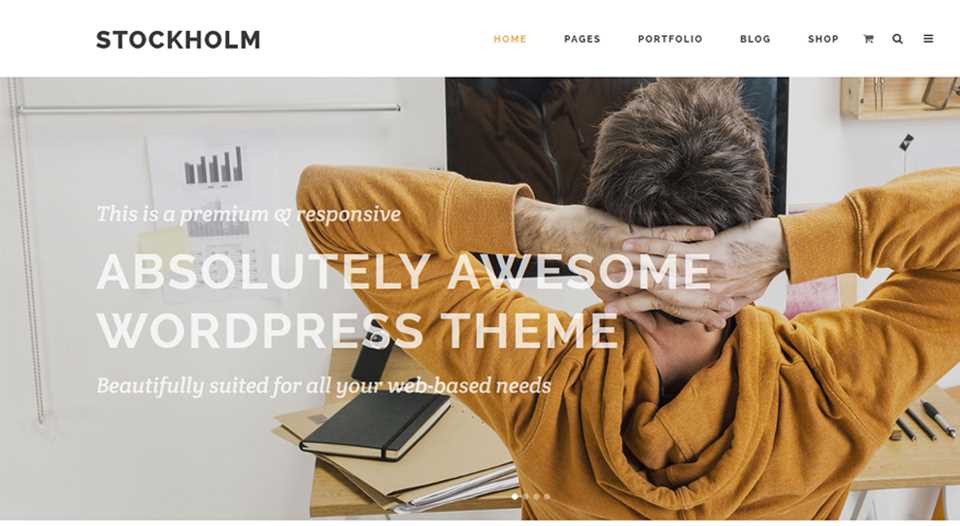Select the second slider pagination dot
This screenshot has height=526, width=960.
pyautogui.click(x=526, y=497)
